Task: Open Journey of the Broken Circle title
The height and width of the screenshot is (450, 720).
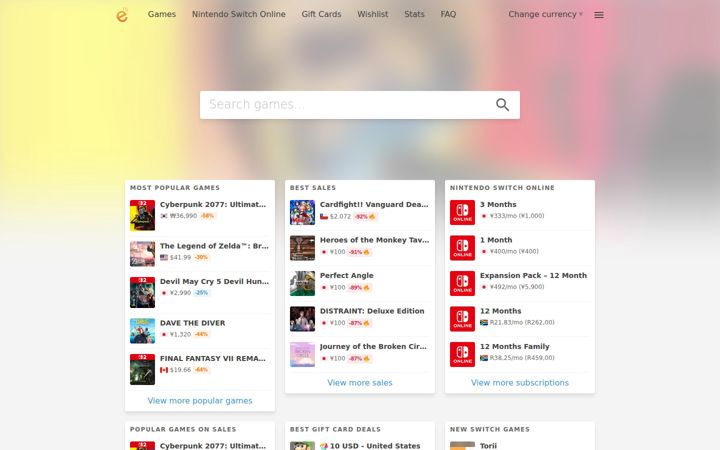Action: click(x=373, y=347)
